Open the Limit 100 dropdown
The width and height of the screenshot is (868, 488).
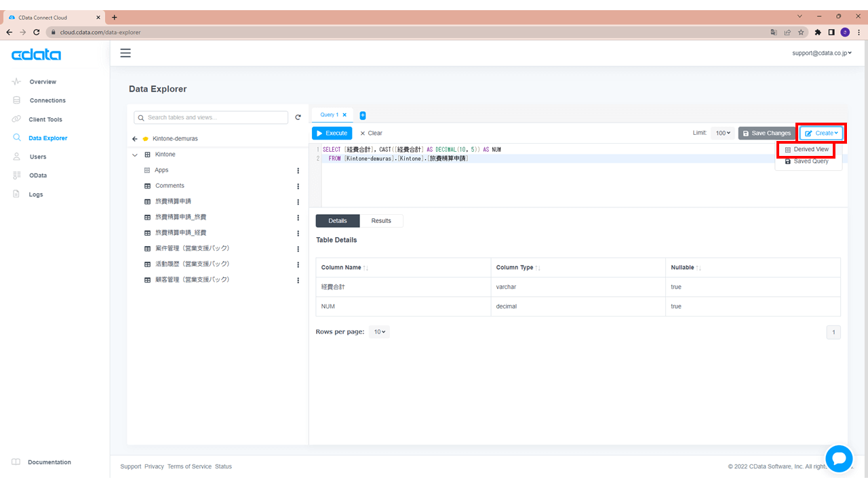pos(723,134)
